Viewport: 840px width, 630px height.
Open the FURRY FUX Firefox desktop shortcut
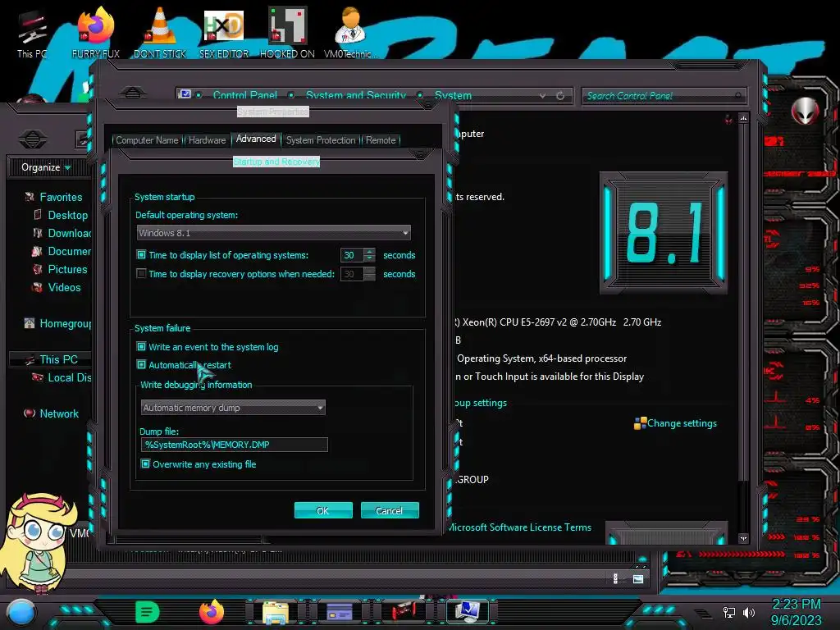pyautogui.click(x=96, y=33)
